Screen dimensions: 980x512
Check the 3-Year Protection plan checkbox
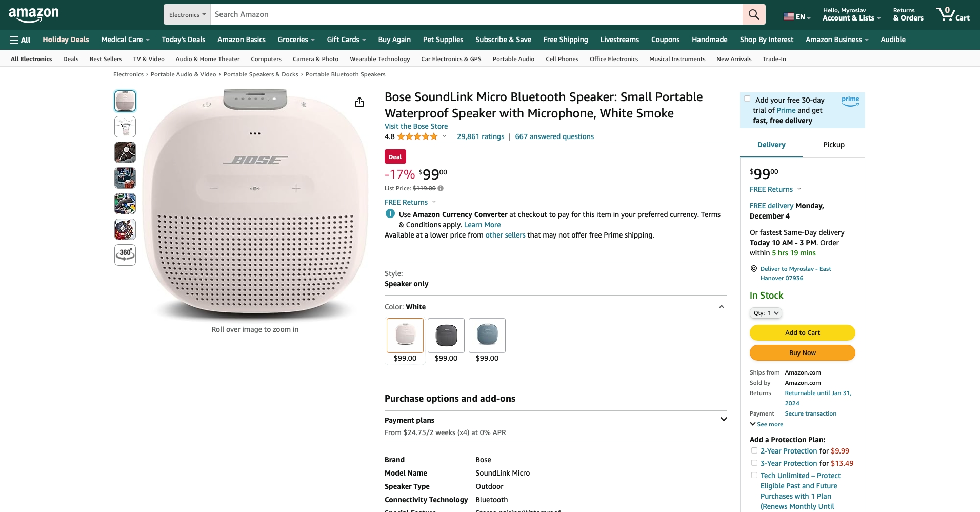pyautogui.click(x=754, y=463)
